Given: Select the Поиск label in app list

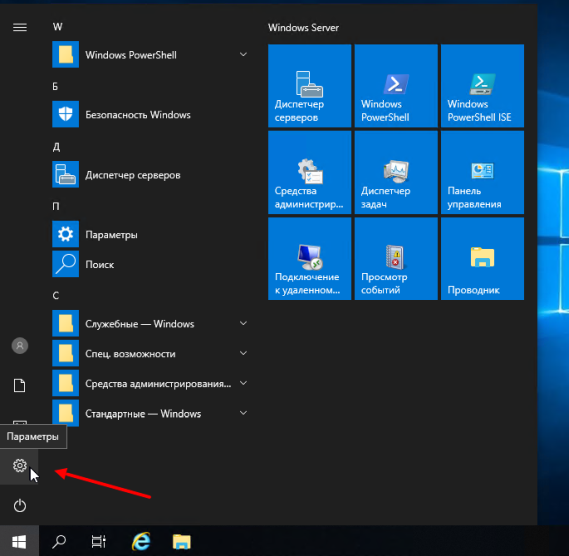Looking at the screenshot, I should coord(100,265).
